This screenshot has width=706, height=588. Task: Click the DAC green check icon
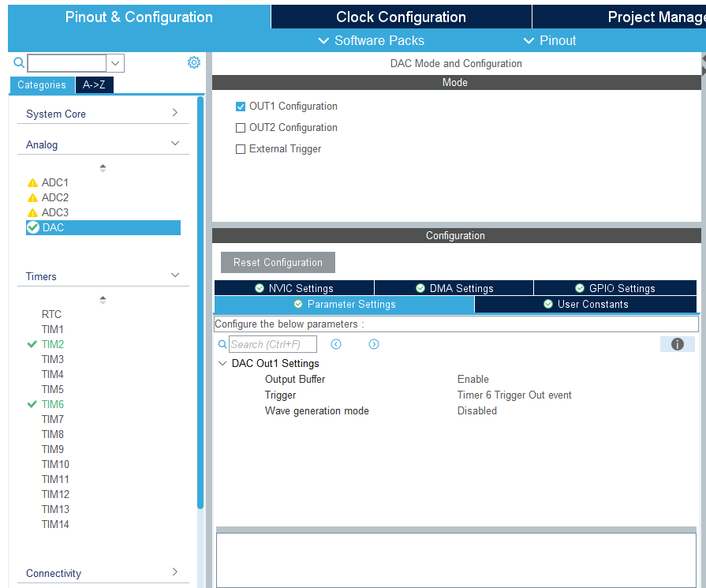(x=33, y=227)
